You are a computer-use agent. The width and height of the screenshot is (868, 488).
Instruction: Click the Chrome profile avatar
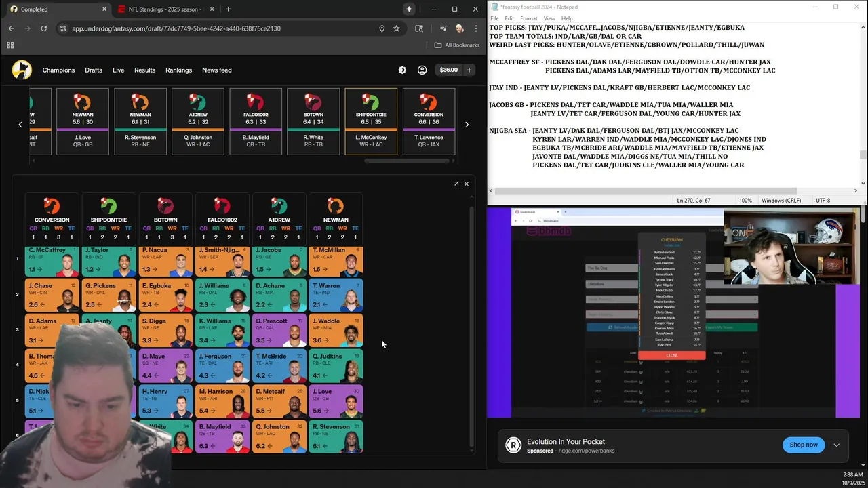click(460, 28)
